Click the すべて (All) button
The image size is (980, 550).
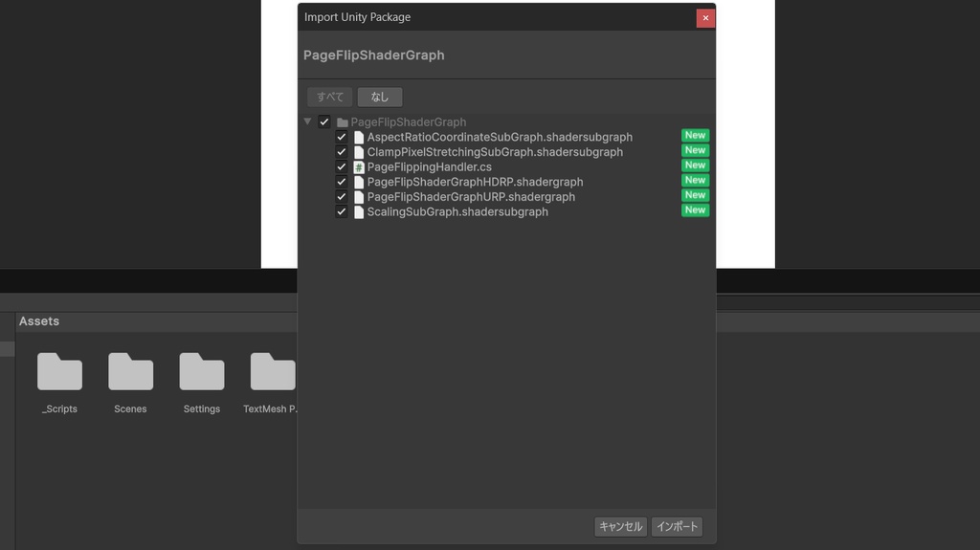pos(330,97)
